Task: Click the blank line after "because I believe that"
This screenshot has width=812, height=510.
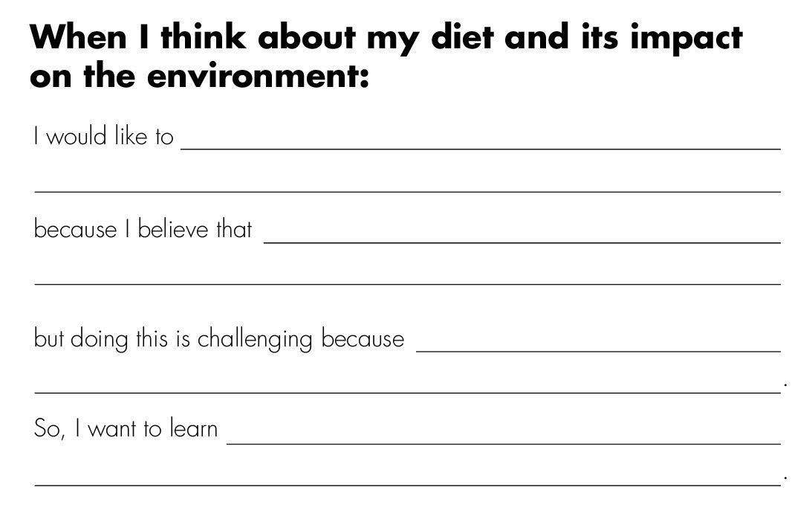Action: pyautogui.click(x=522, y=242)
